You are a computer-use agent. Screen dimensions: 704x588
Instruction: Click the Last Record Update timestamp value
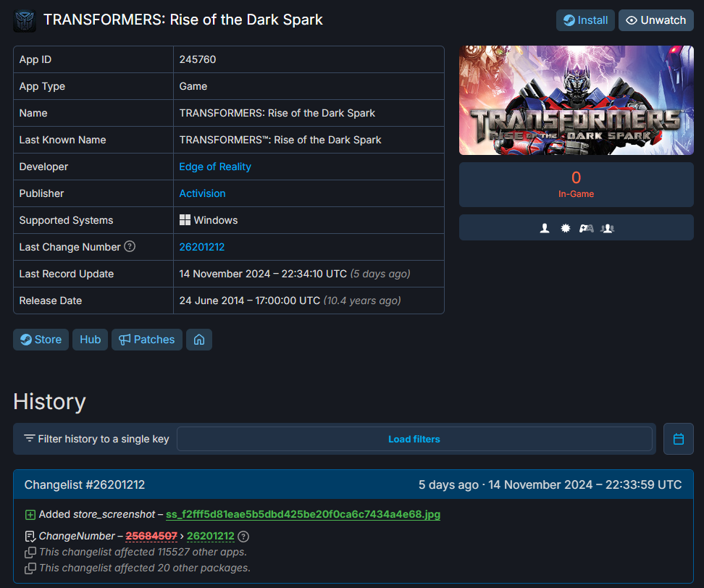(263, 274)
